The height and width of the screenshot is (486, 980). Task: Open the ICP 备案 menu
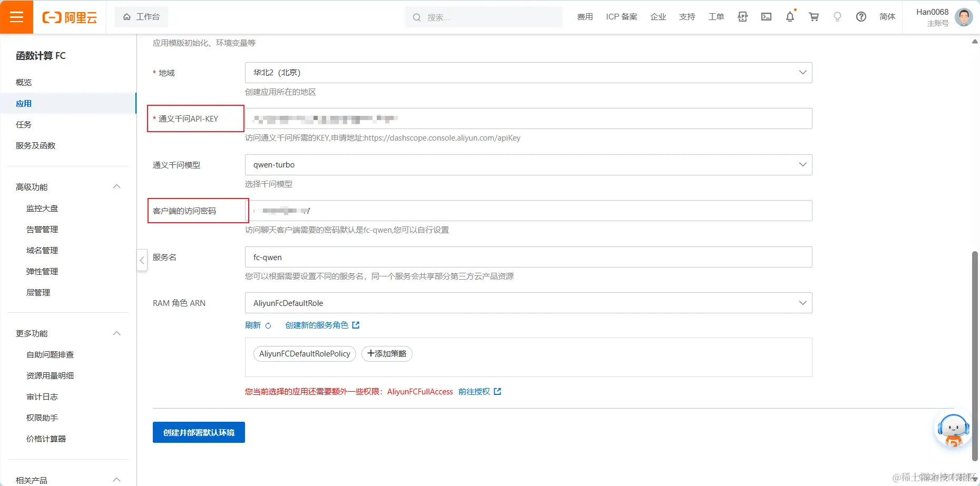point(622,17)
